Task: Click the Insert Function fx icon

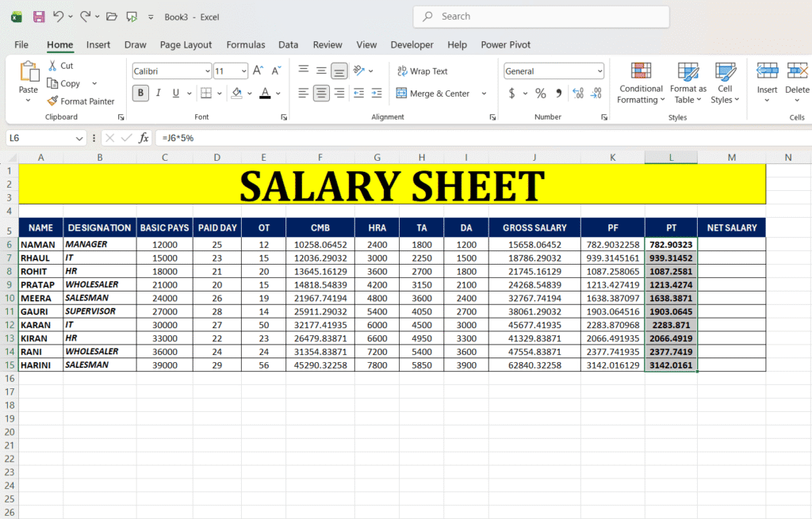Action: coord(144,138)
